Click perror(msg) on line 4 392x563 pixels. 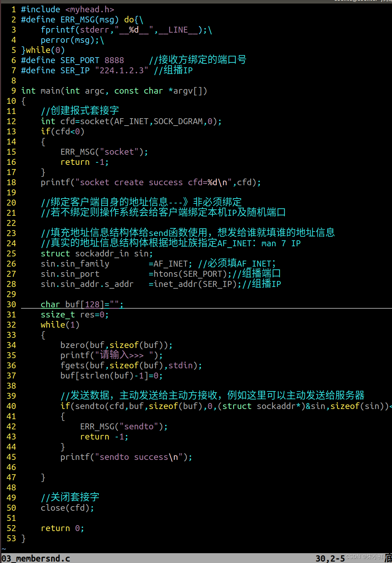click(x=72, y=40)
